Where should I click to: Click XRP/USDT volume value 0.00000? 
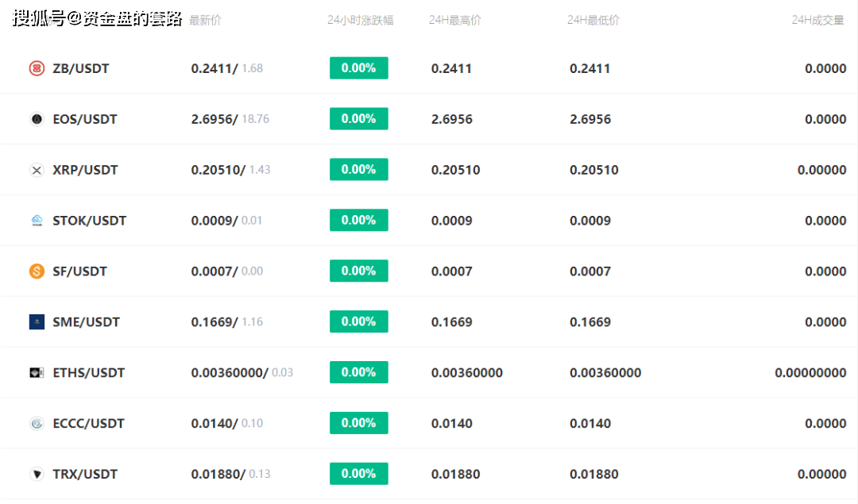[822, 170]
